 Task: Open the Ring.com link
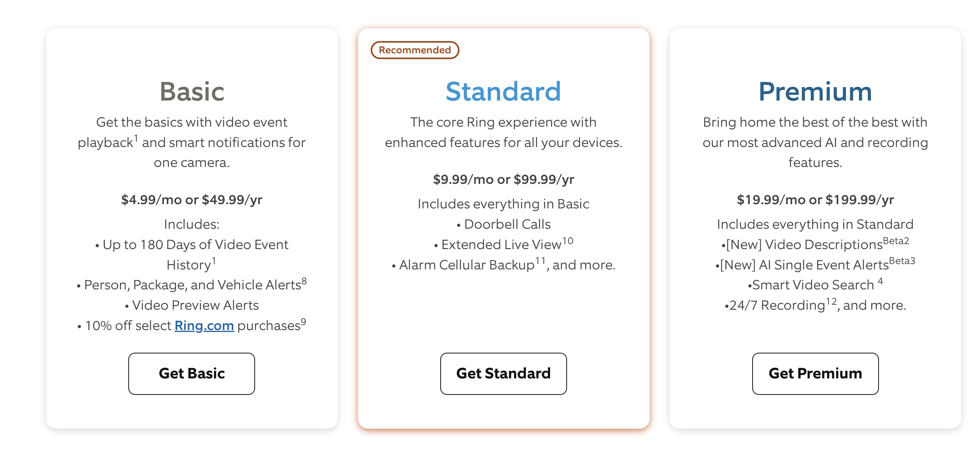click(x=204, y=325)
